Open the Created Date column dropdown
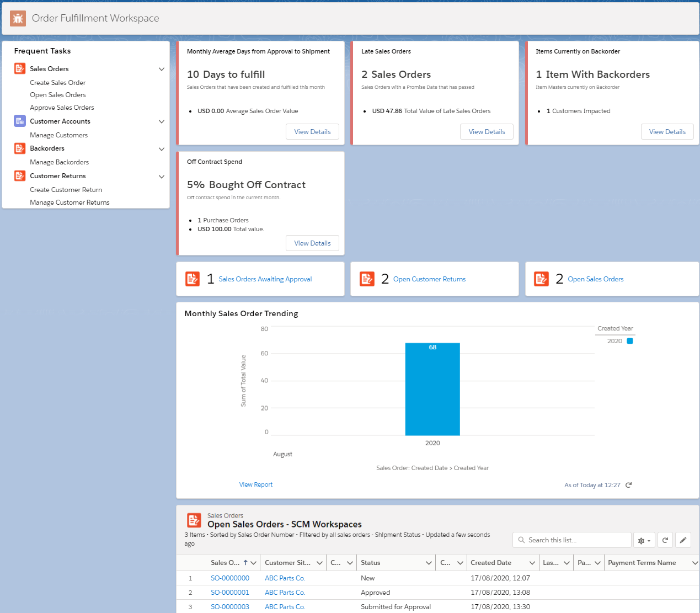This screenshot has height=613, width=700. 532,562
